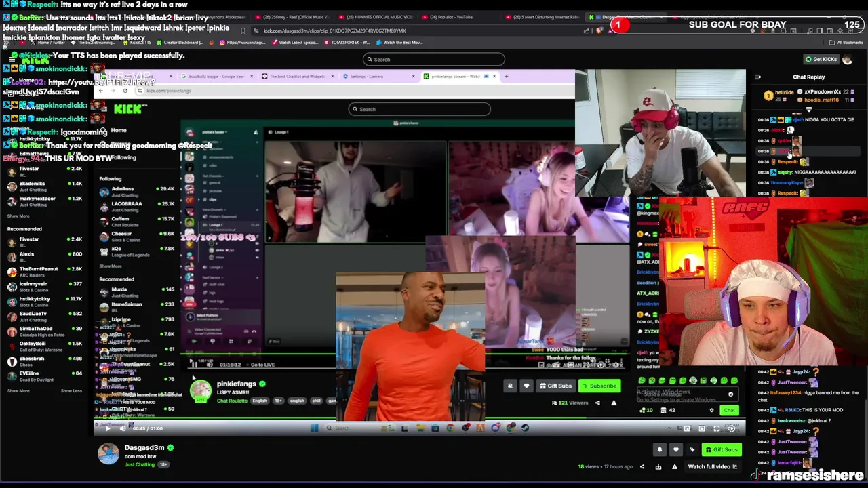Open the TOTALSPORTEK bookmark

pos(346,42)
